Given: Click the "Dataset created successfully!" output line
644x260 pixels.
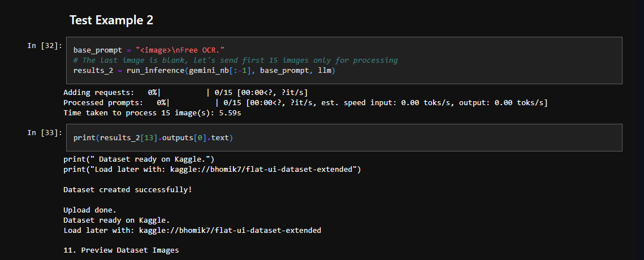Looking at the screenshot, I should click(127, 189).
